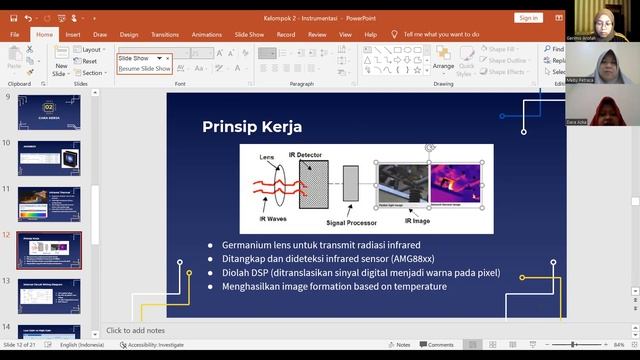The height and width of the screenshot is (360, 640).
Task: Open the Slide Show floating toolbar dropdown arrow
Action: click(159, 58)
